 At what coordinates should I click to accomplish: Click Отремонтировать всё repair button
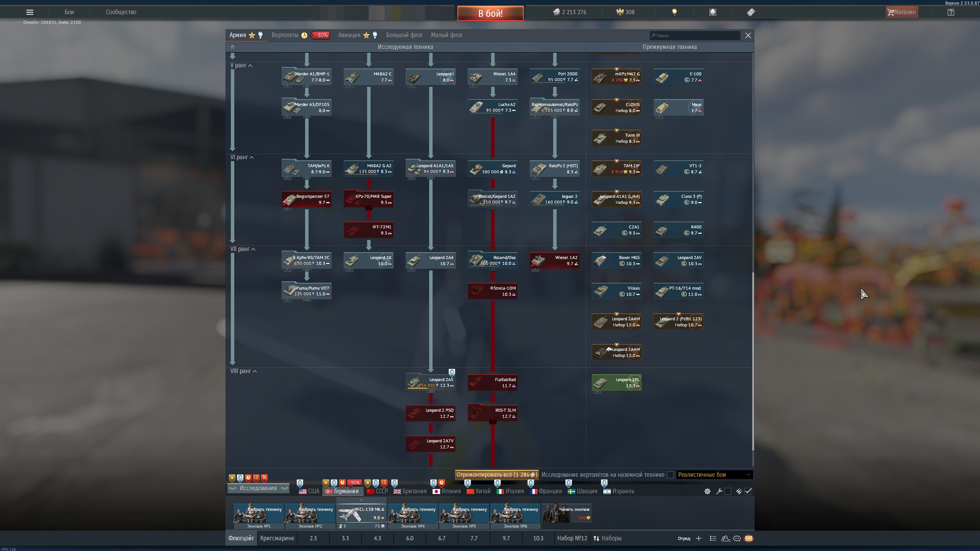point(497,475)
